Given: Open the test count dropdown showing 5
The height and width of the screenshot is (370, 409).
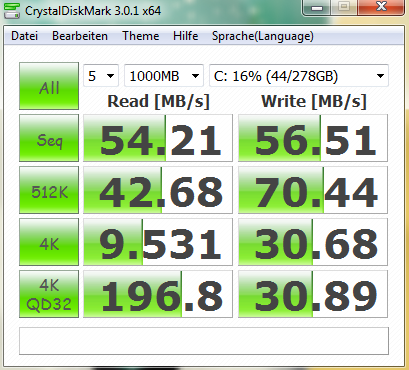Looking at the screenshot, I should [101, 76].
